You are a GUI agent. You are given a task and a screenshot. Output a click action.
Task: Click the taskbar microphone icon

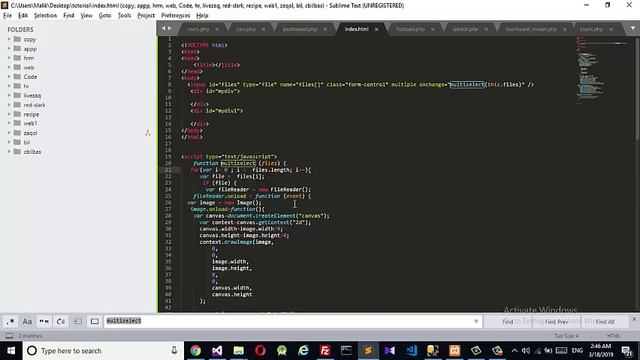[x=174, y=351]
